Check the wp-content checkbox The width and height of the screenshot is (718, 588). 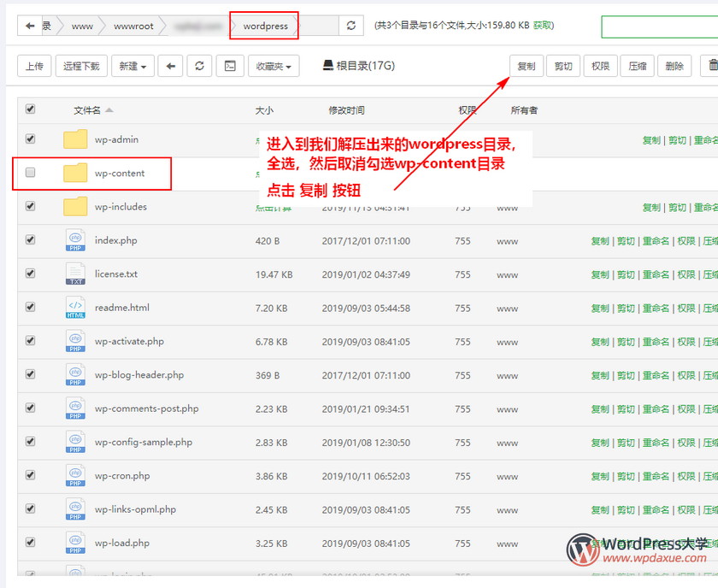point(30,173)
